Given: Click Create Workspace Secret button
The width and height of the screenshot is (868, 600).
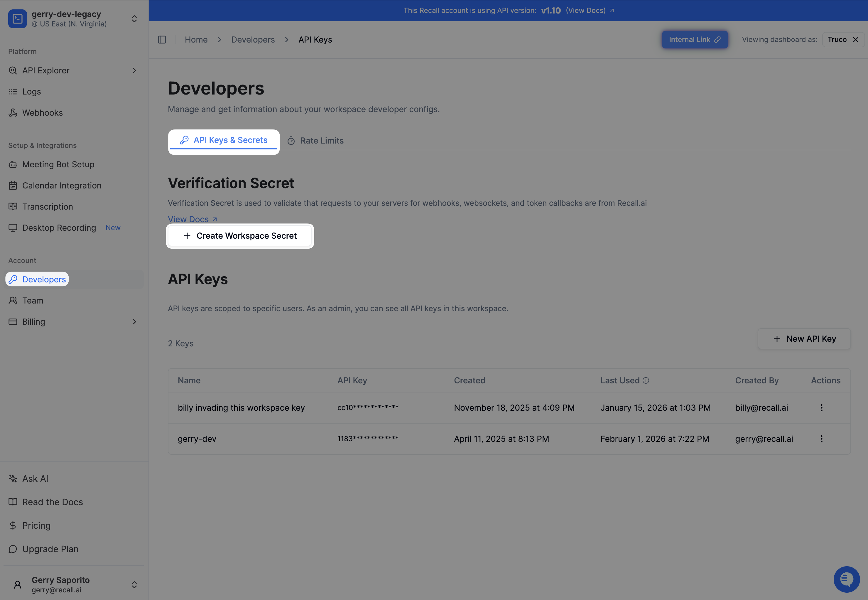Looking at the screenshot, I should pyautogui.click(x=240, y=236).
